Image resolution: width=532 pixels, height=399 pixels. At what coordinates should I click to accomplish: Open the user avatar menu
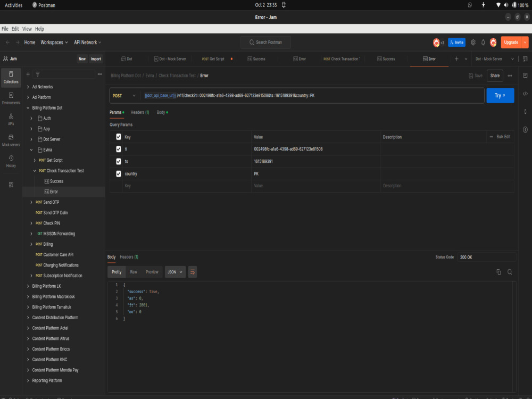pos(493,43)
